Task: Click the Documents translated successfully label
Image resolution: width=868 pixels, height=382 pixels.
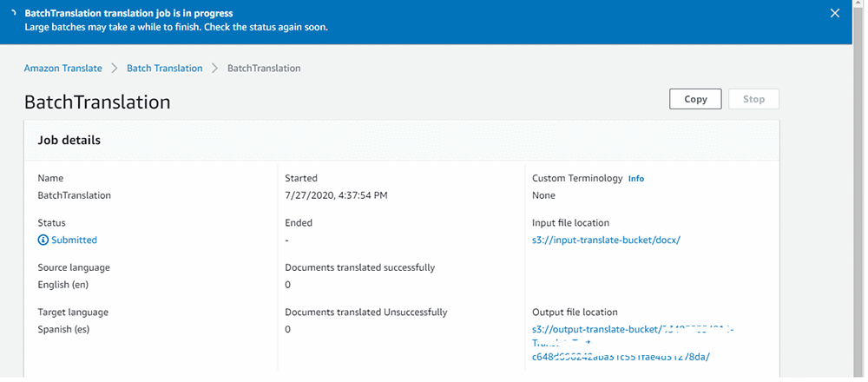Action: pos(360,267)
